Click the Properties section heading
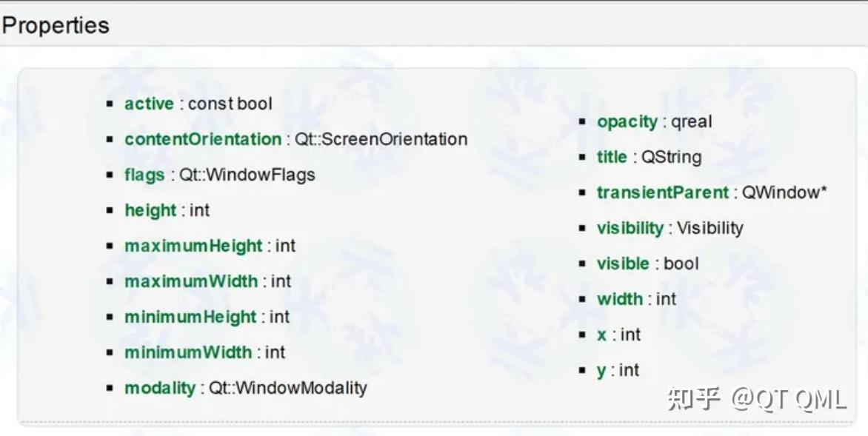868x436 pixels. (56, 25)
